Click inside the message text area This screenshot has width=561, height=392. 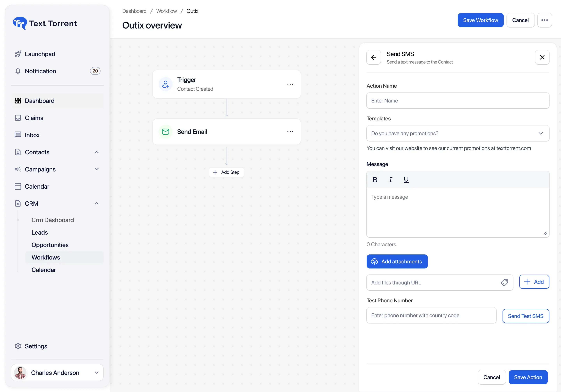458,213
